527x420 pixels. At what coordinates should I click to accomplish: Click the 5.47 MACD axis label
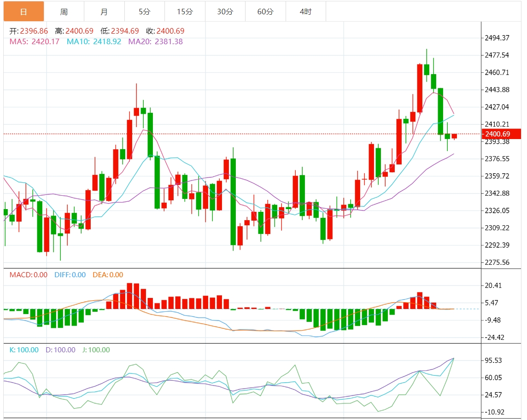click(x=492, y=303)
